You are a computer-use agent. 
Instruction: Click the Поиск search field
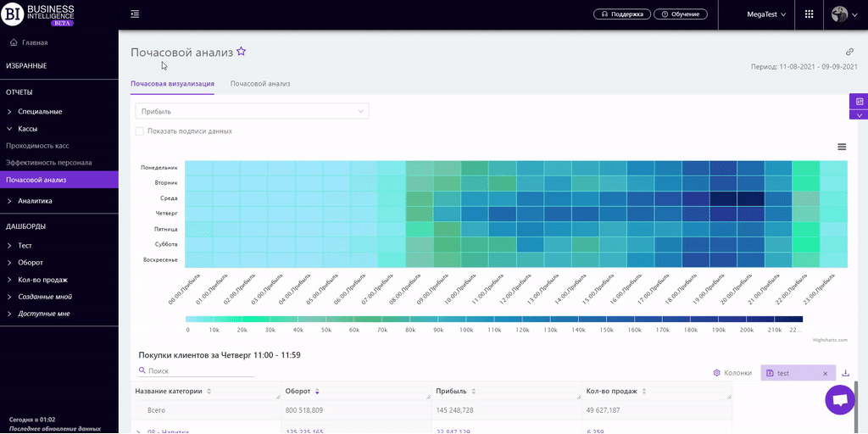tap(200, 371)
